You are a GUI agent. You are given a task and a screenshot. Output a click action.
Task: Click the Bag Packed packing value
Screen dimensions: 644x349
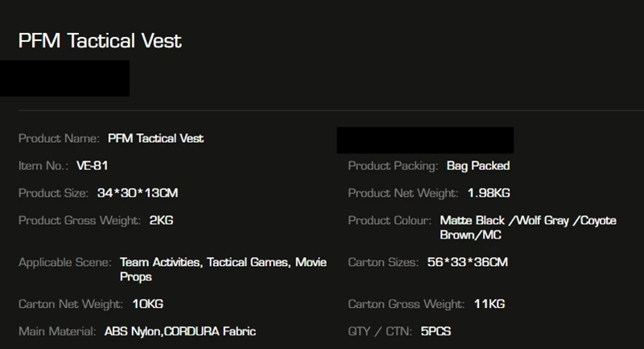click(x=477, y=166)
